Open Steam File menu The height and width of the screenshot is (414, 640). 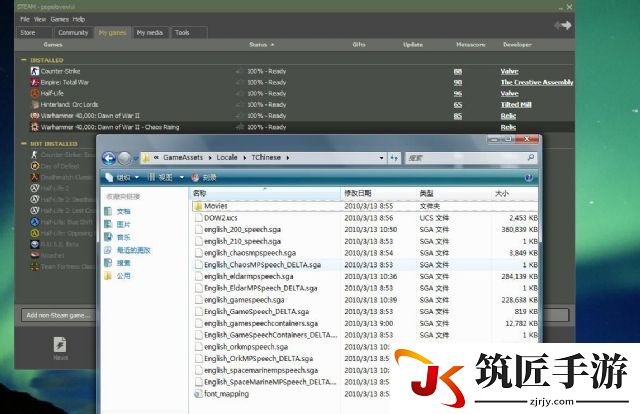[x=25, y=19]
